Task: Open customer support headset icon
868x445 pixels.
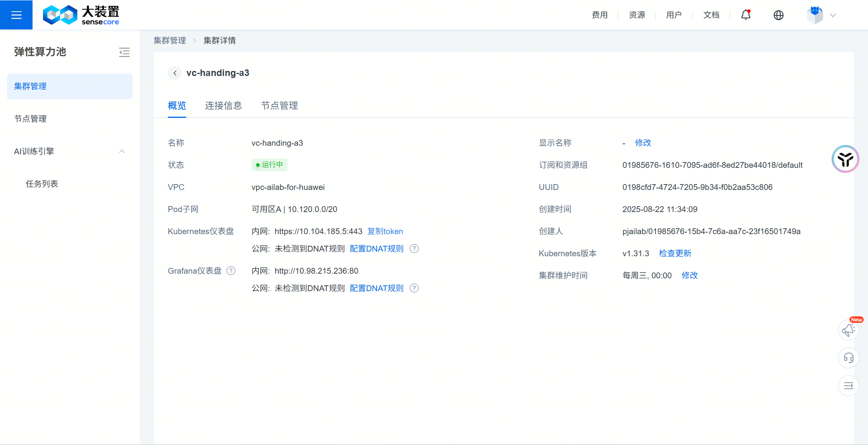Action: point(848,357)
